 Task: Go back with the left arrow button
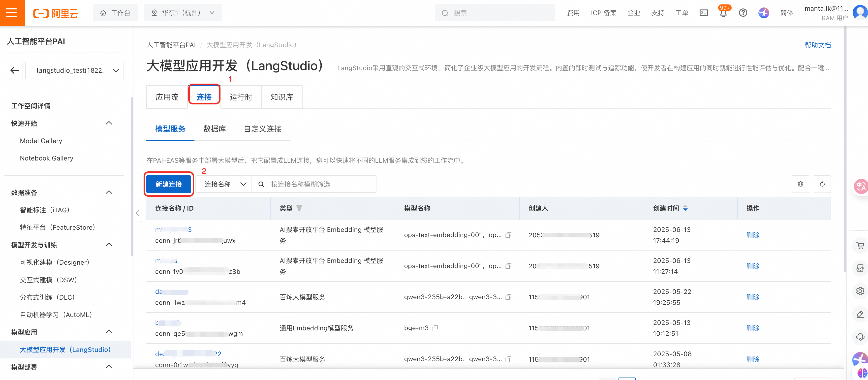15,70
